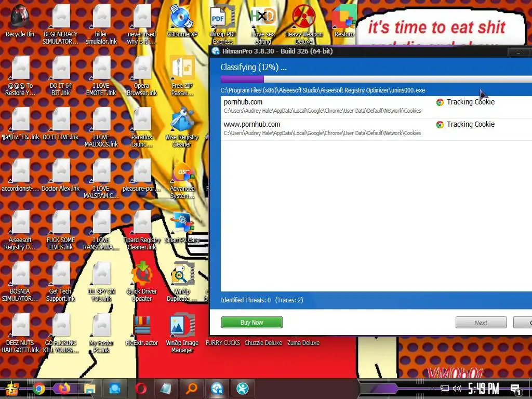Open Zuma Deluxe desktop shortcut
The width and height of the screenshot is (532, 399).
point(303,343)
